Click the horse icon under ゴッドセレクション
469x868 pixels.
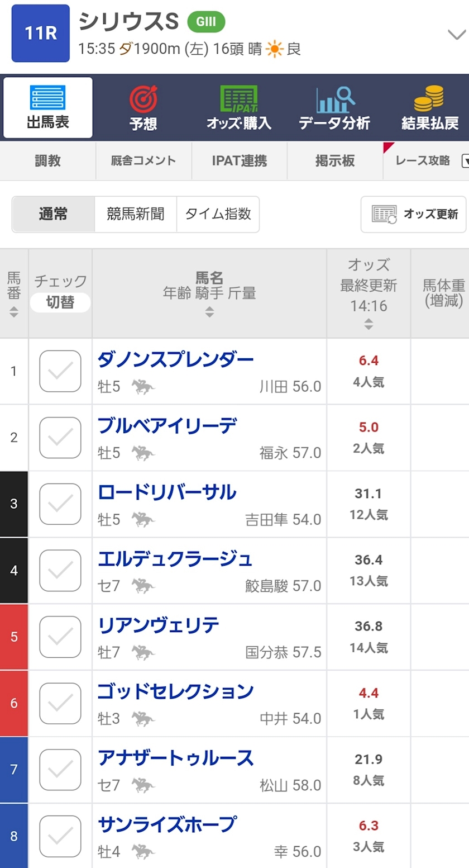coord(143,719)
